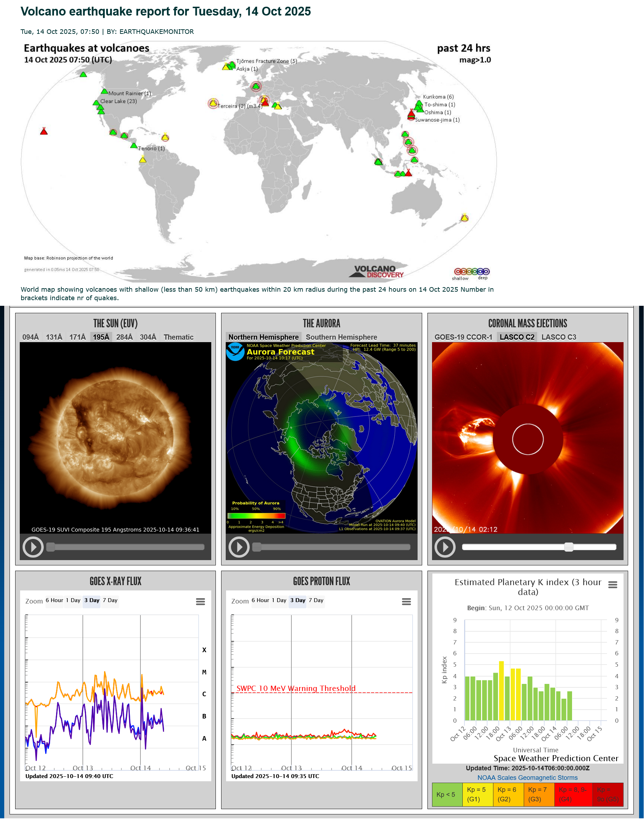Open the GOES Proton Flux chart menu
The width and height of the screenshot is (644, 819).
[x=406, y=601]
